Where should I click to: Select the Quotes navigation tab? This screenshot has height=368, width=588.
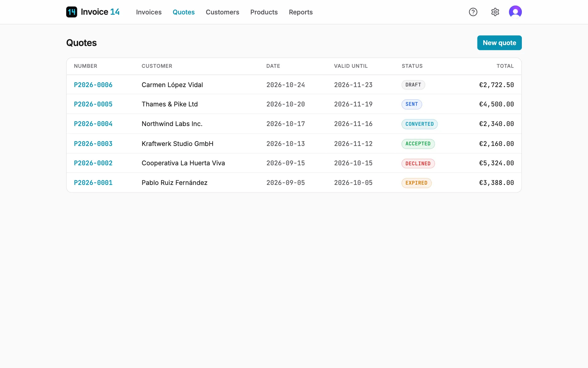[x=184, y=12]
